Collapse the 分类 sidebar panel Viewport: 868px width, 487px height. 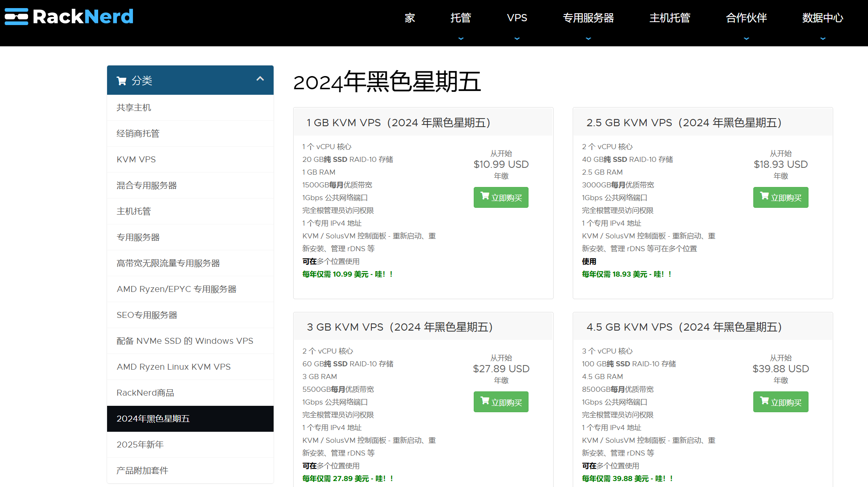[260, 79]
